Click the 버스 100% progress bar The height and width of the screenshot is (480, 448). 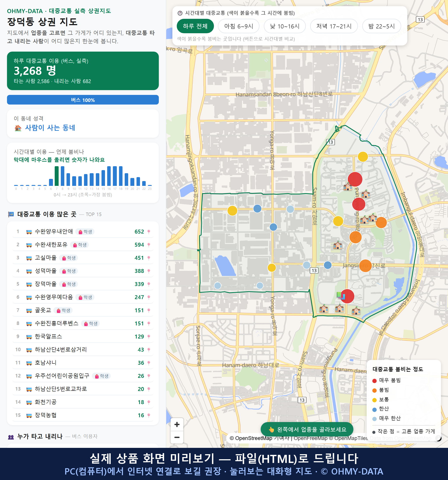click(x=83, y=100)
